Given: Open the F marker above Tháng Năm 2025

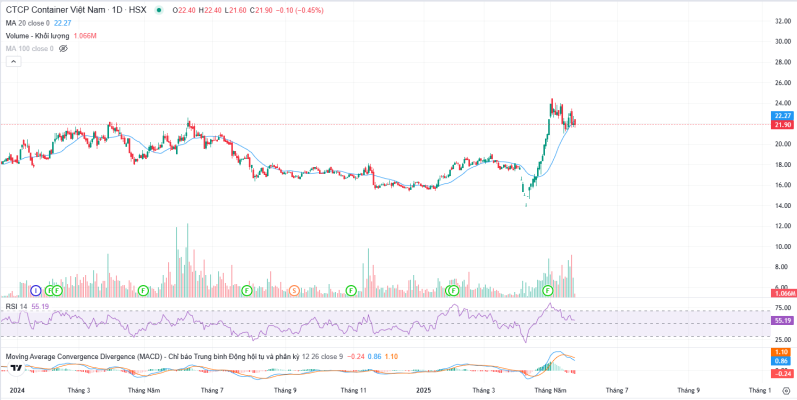Looking at the screenshot, I should [x=547, y=291].
